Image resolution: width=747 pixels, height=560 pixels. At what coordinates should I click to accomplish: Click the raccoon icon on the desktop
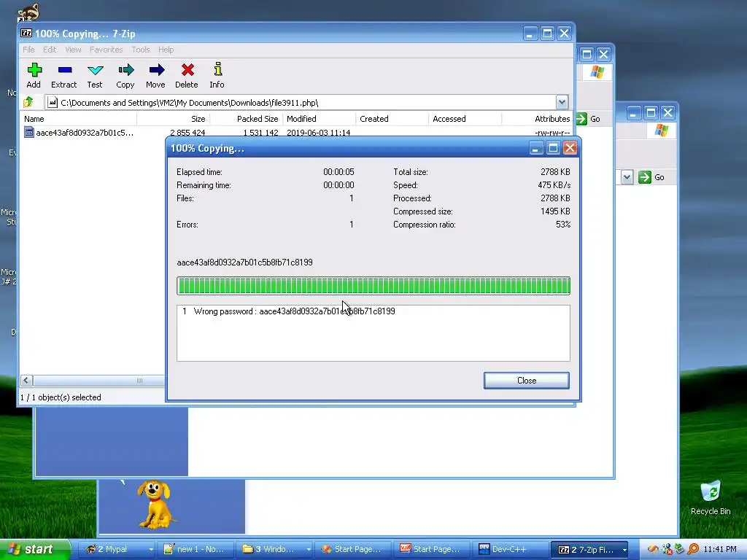pos(28,12)
